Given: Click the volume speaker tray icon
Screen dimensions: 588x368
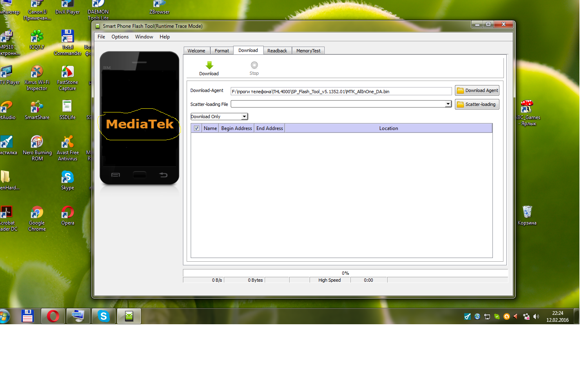Looking at the screenshot, I should tap(536, 316).
